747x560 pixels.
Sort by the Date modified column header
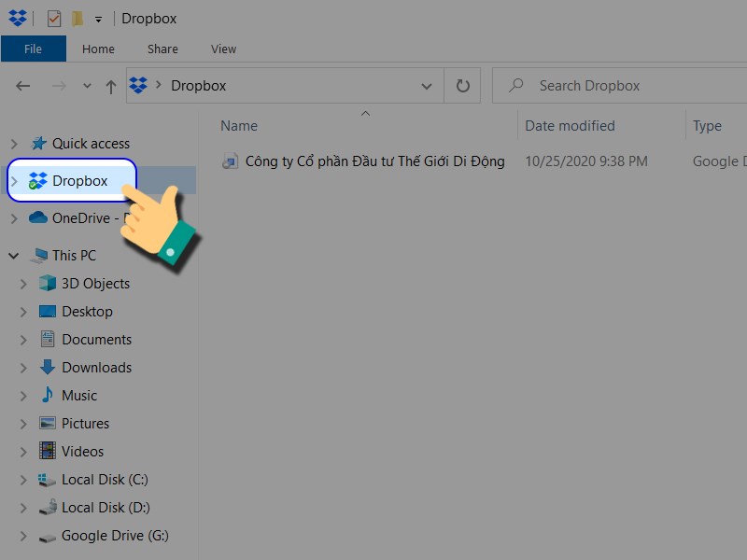pyautogui.click(x=571, y=125)
